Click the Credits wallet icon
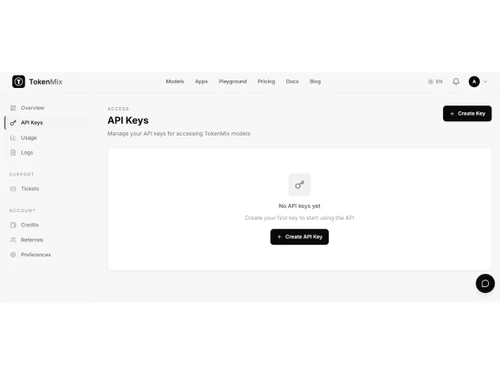The image size is (500, 375). coord(13,225)
